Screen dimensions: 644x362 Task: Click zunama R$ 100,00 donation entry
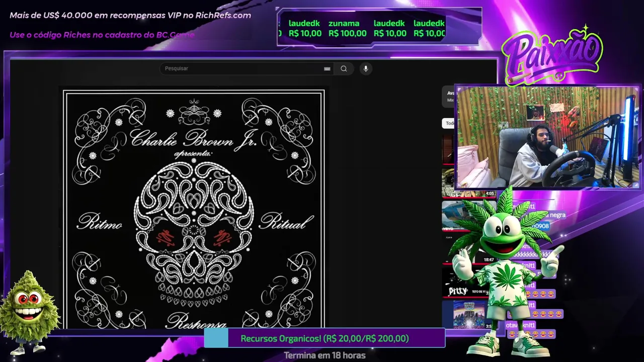[x=347, y=29]
